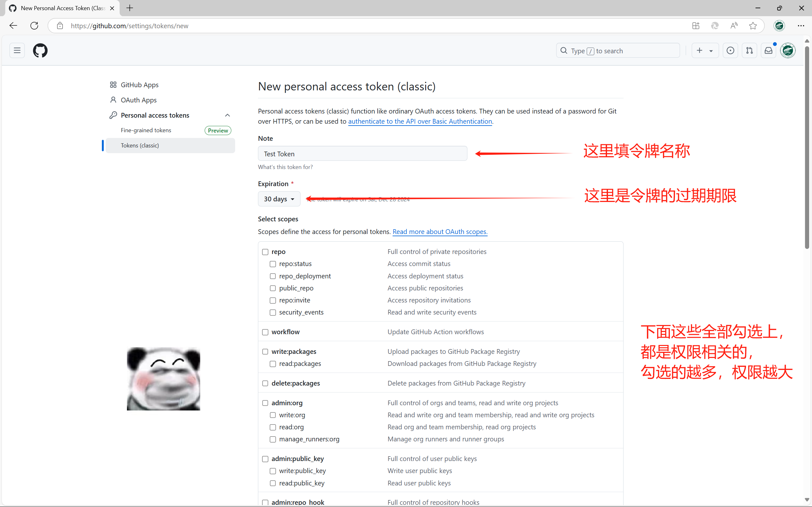Open OAuth Apps in sidebar
The height and width of the screenshot is (507, 812).
[139, 100]
